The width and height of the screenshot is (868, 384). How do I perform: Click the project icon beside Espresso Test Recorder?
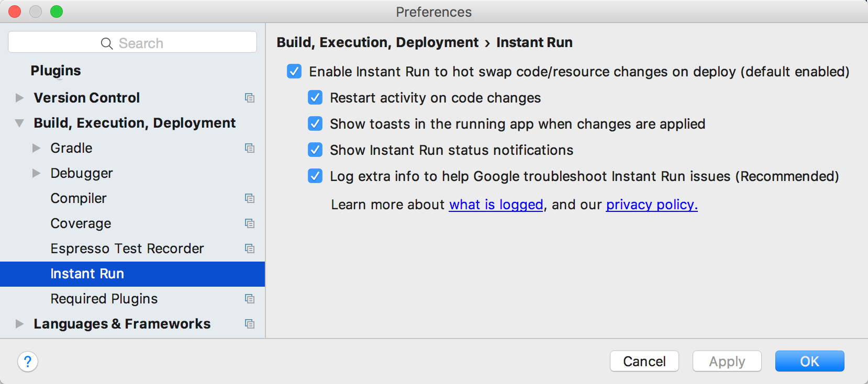(x=250, y=249)
